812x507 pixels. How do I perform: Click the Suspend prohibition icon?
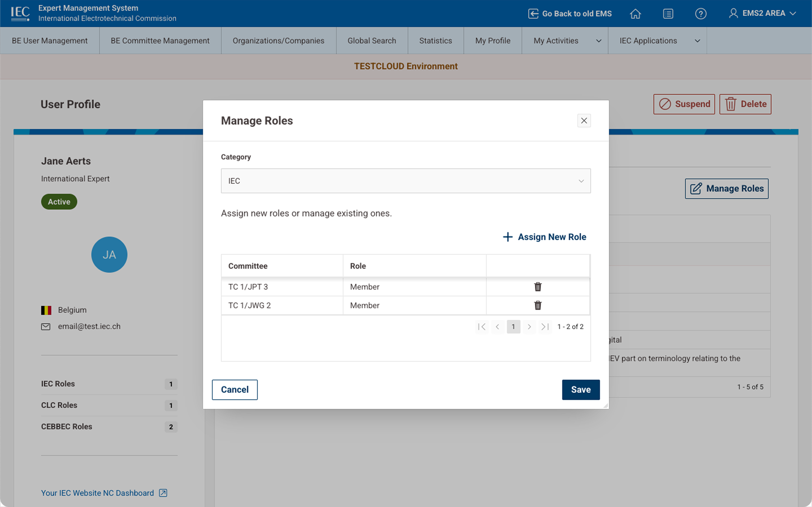point(666,104)
